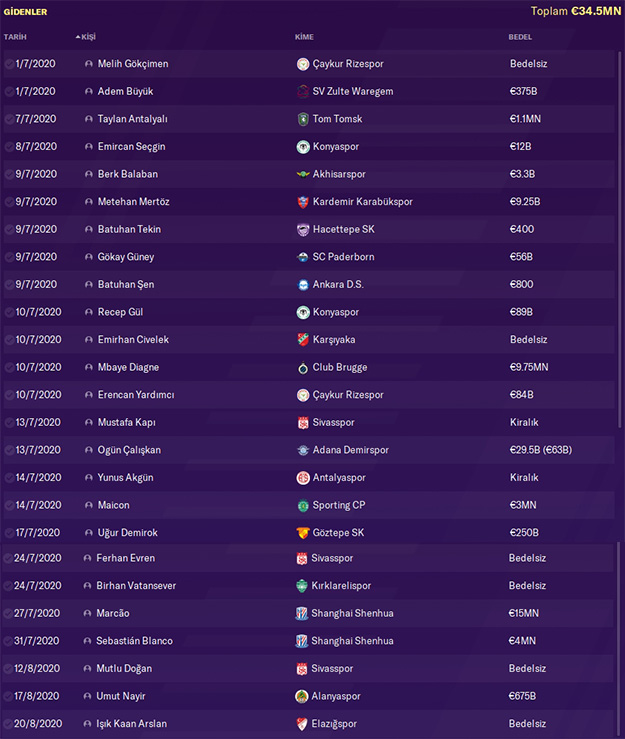Open Sebastián Blanco's player profile
The width and height of the screenshot is (625, 739).
[134, 641]
